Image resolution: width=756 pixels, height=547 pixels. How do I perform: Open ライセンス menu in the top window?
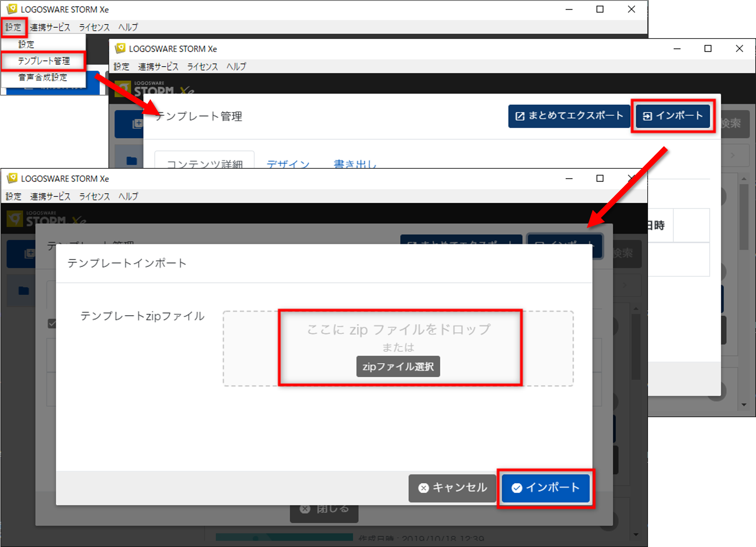point(94,27)
